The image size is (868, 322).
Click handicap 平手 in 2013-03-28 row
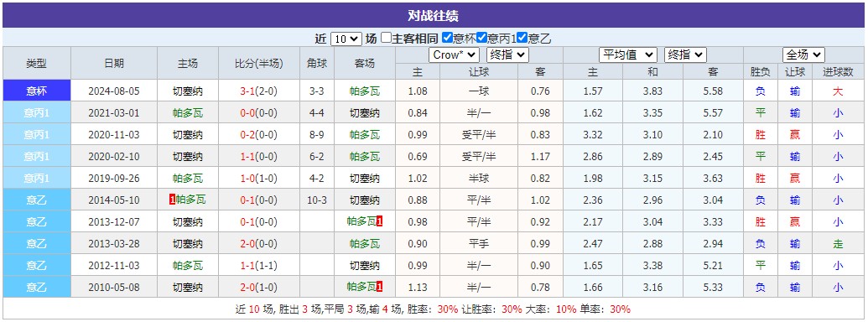(x=478, y=243)
